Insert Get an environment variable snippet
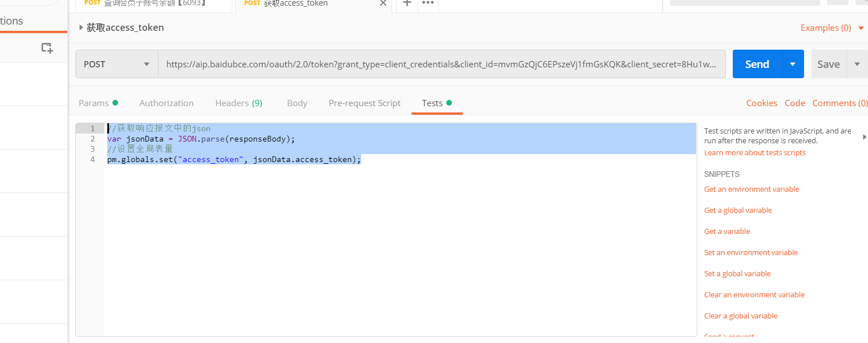Image resolution: width=868 pixels, height=343 pixels. (752, 189)
